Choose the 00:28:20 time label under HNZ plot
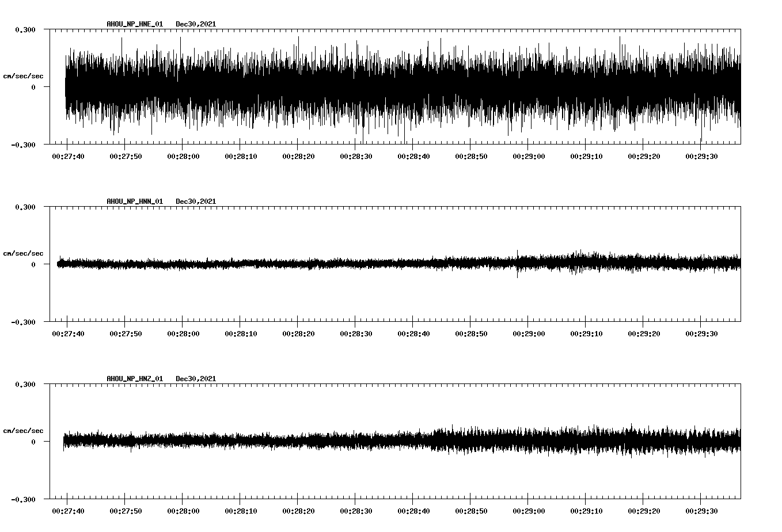Image resolution: width=782 pixels, height=532 pixels. click(298, 511)
